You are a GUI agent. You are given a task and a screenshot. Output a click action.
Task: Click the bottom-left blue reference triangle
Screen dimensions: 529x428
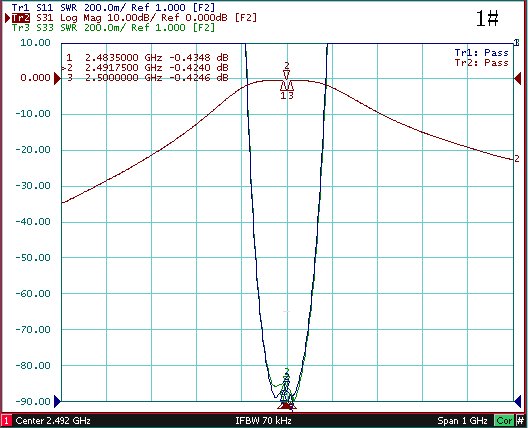[x=57, y=401]
